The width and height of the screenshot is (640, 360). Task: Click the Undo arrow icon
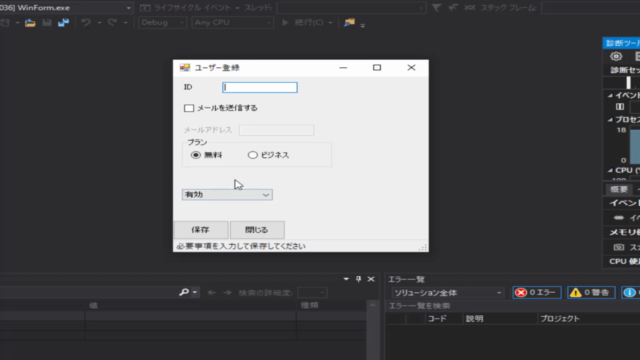pos(86,23)
